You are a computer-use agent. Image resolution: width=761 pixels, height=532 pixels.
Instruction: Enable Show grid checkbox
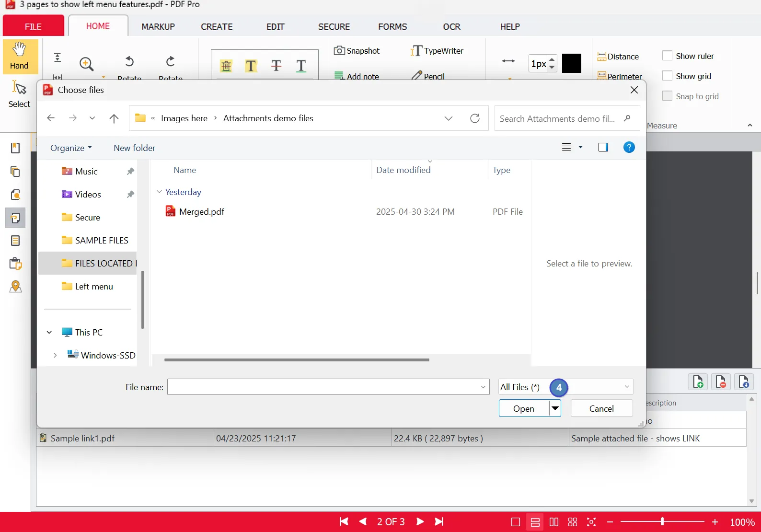[x=667, y=76]
